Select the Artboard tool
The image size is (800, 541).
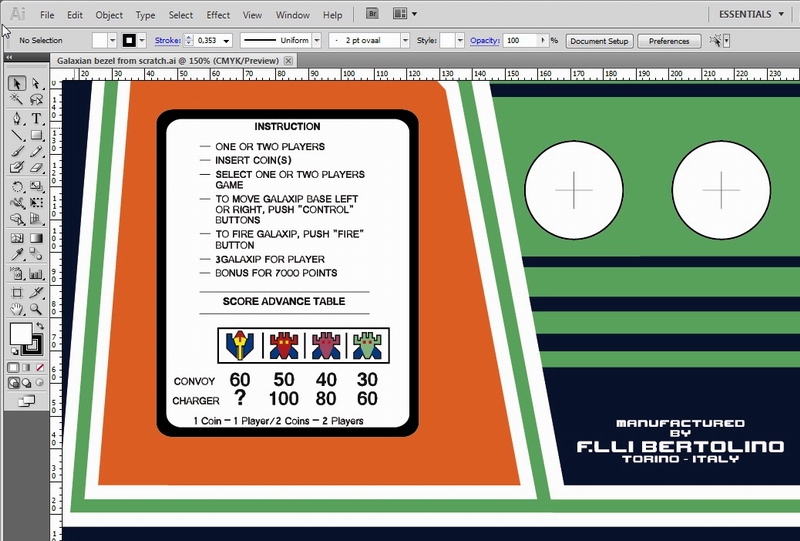coord(17,292)
